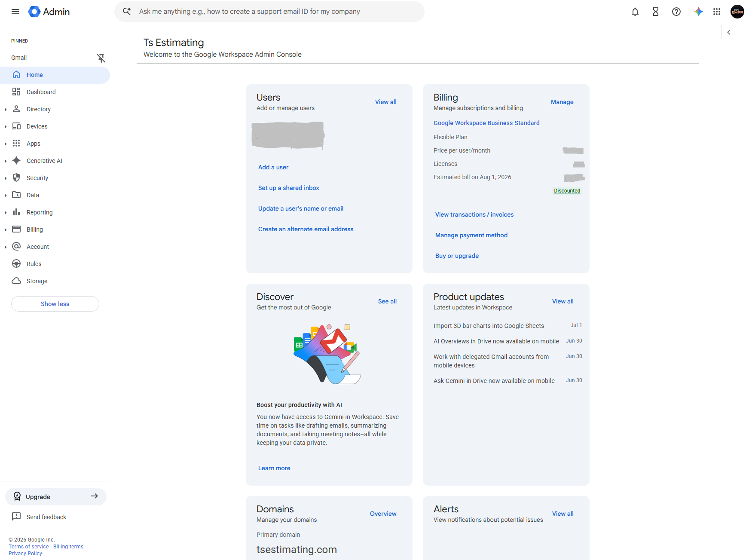Expand the Generative AI section arrow

5,161
